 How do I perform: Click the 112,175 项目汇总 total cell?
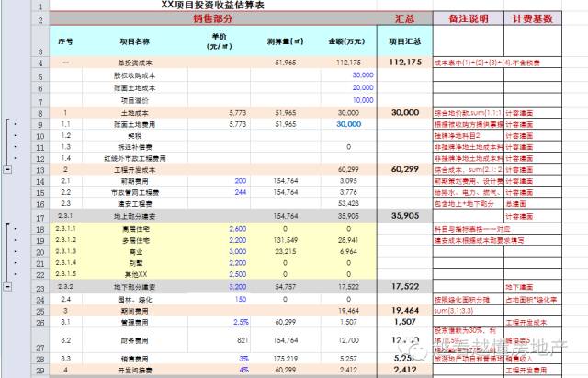(404, 62)
